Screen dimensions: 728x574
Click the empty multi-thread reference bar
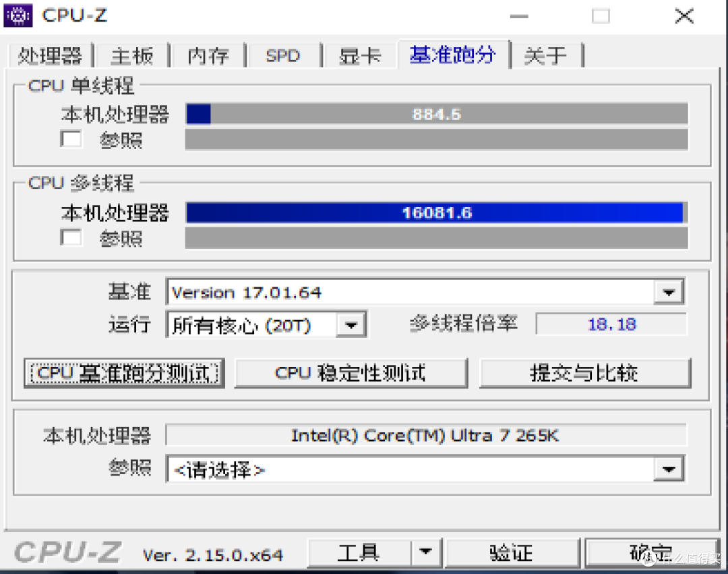pos(436,238)
